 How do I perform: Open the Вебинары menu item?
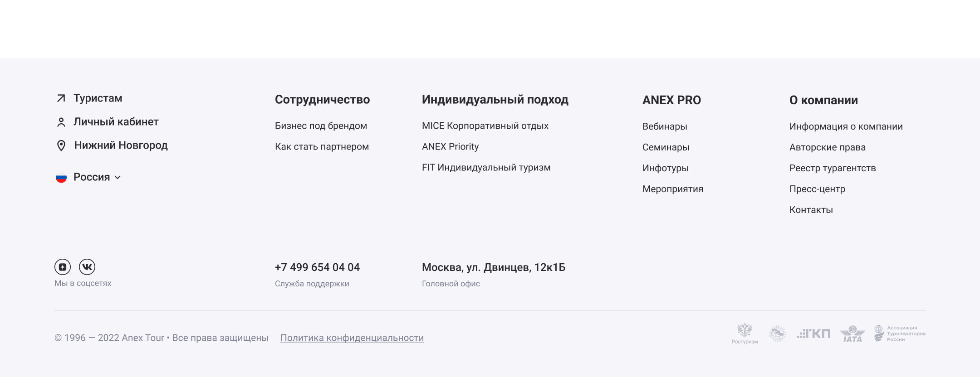(665, 126)
